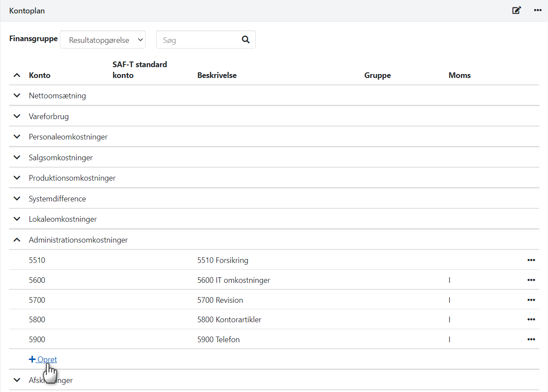Open the Finansgruppe dropdown
The height and width of the screenshot is (392, 548).
(x=103, y=40)
